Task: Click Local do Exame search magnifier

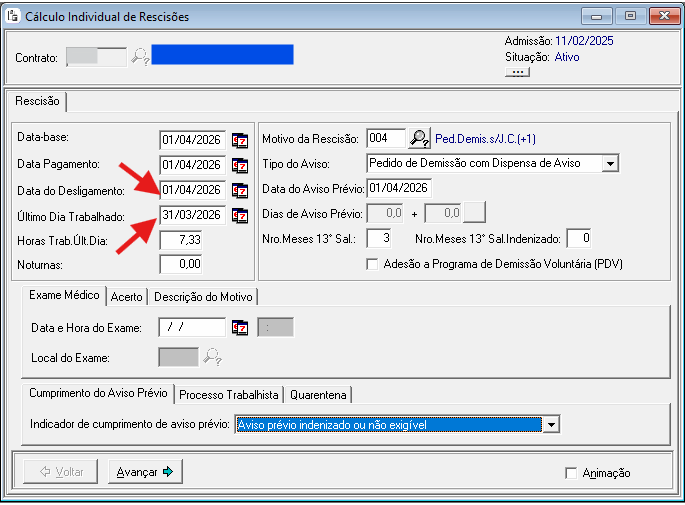Action: (x=212, y=357)
